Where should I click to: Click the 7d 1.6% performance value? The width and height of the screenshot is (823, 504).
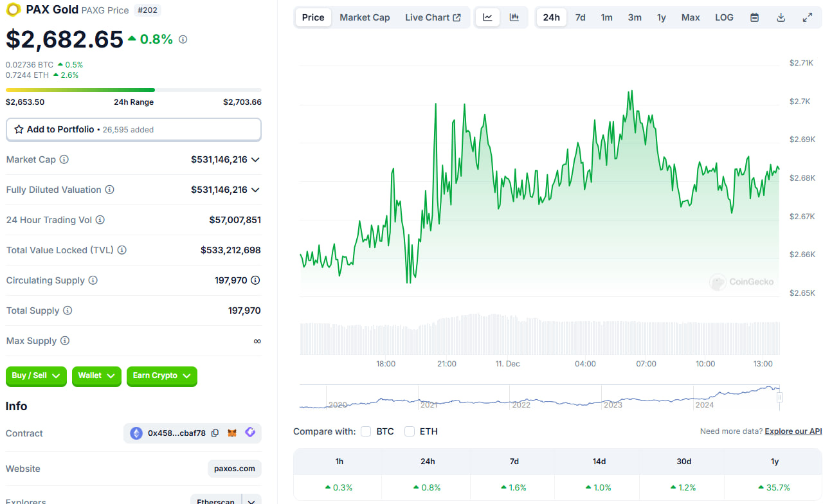pos(514,488)
